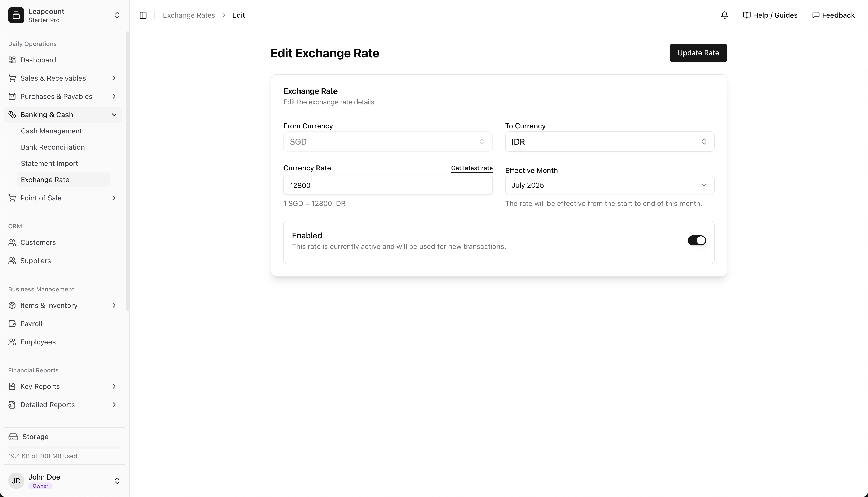Click the 'Edit Exchange Rate' heading
Image resolution: width=868 pixels, height=497 pixels.
(x=325, y=53)
